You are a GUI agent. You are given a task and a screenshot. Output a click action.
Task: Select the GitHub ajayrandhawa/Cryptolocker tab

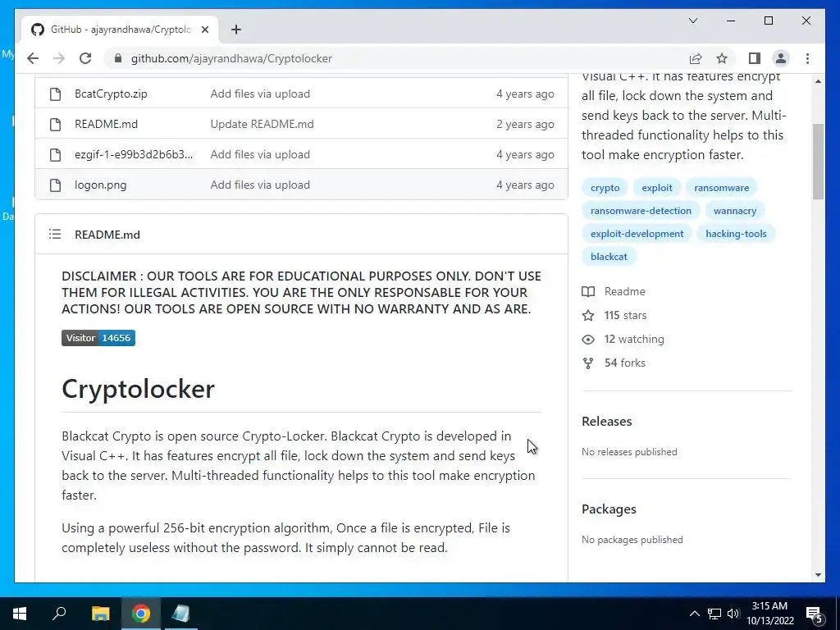pos(120,30)
